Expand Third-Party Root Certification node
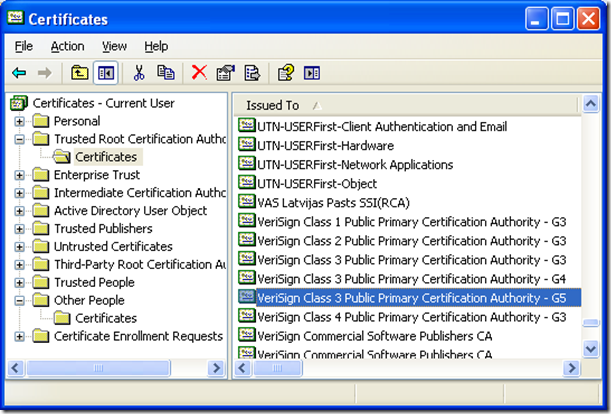611x414 pixels. click(19, 265)
